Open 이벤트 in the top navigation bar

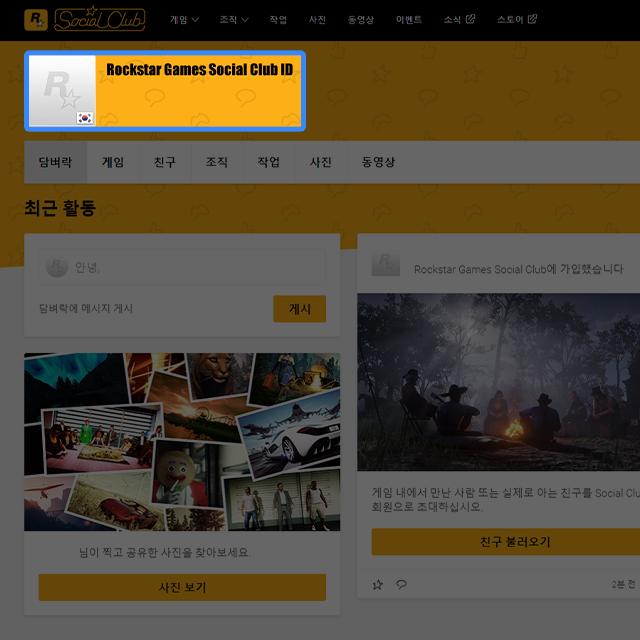409,20
